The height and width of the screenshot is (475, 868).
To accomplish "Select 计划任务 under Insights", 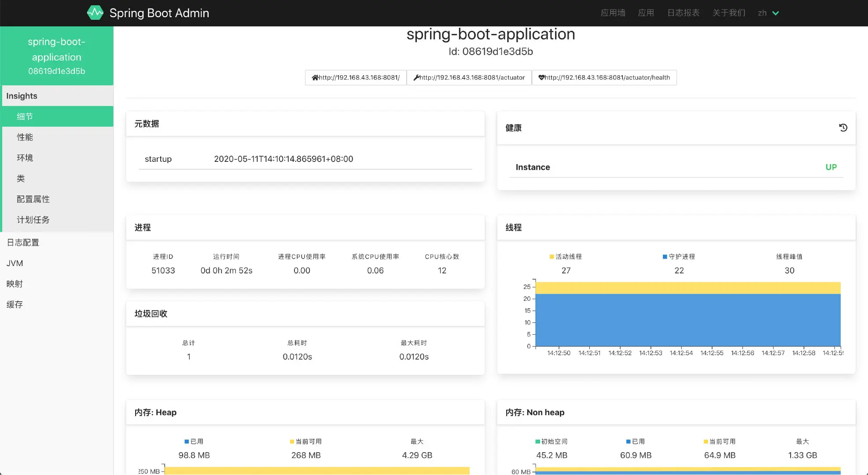I will 33,220.
